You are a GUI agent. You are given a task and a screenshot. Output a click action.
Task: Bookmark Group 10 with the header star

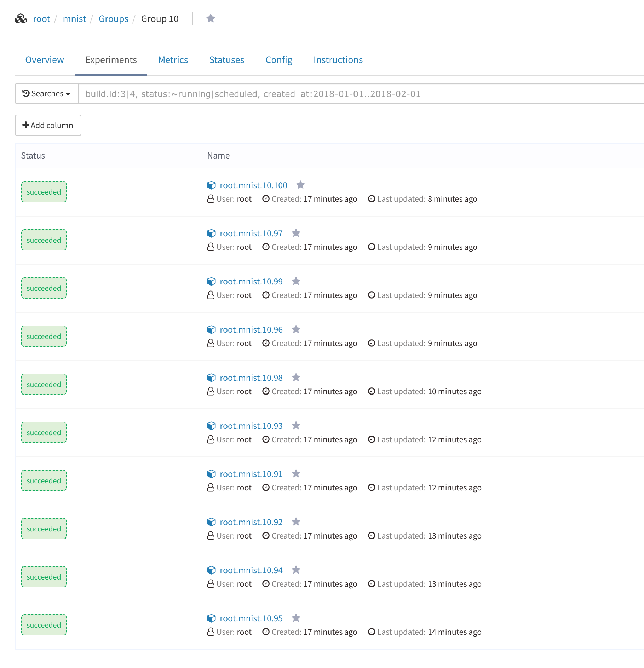[211, 18]
